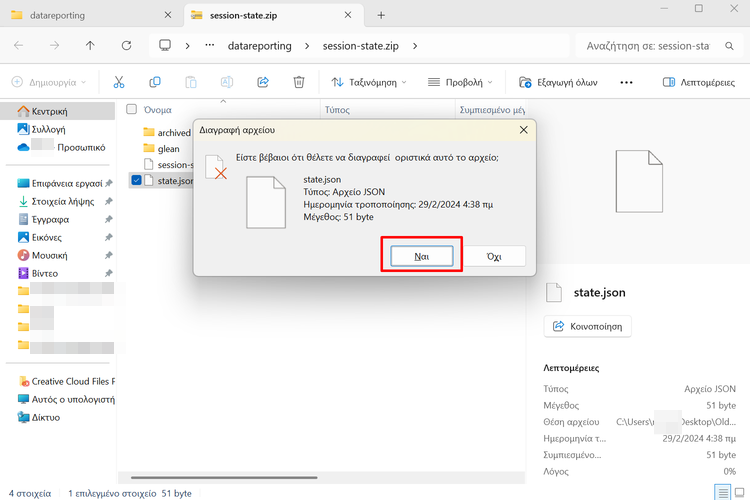Toggle the Λεπτομέρειες details pane
Viewport: 750px width, 500px height.
pyautogui.click(x=699, y=82)
